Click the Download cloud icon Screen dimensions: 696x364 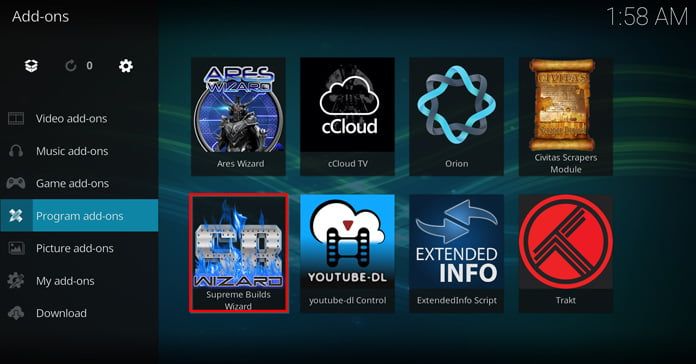point(16,313)
